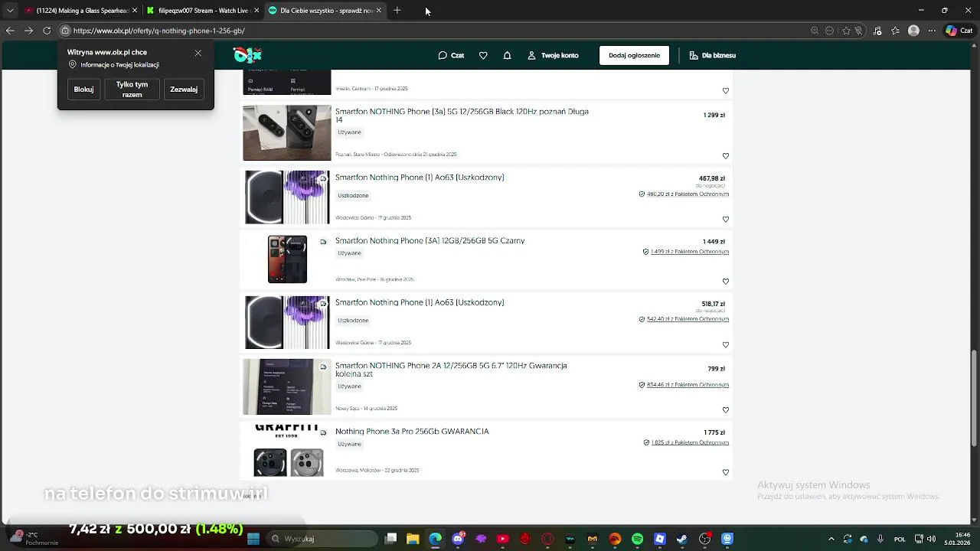The height and width of the screenshot is (551, 980).
Task: Favorite the Phone (3A) 5G Czarny listing
Action: (x=726, y=282)
